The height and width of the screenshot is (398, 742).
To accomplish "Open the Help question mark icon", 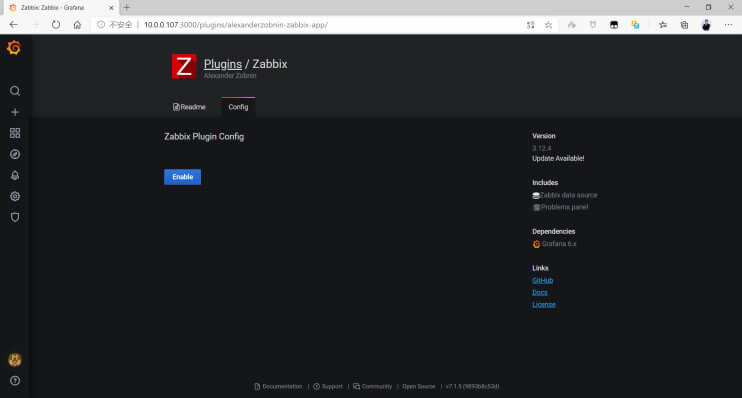I will 15,381.
